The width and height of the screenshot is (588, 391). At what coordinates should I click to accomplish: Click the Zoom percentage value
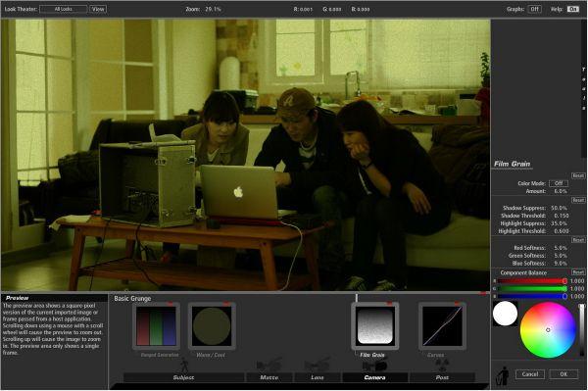[x=213, y=9]
